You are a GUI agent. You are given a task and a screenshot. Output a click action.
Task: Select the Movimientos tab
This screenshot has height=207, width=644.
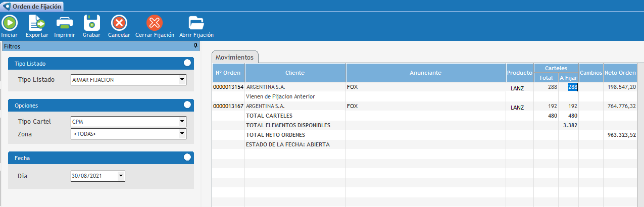click(234, 57)
